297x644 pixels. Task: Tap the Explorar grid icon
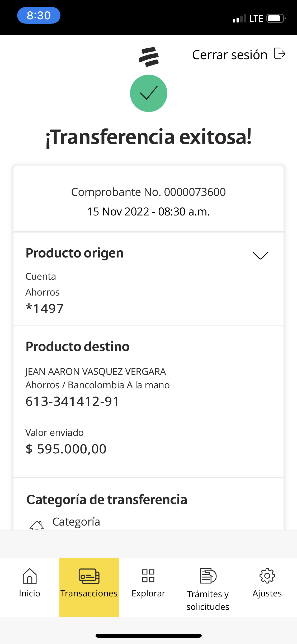coord(148,576)
